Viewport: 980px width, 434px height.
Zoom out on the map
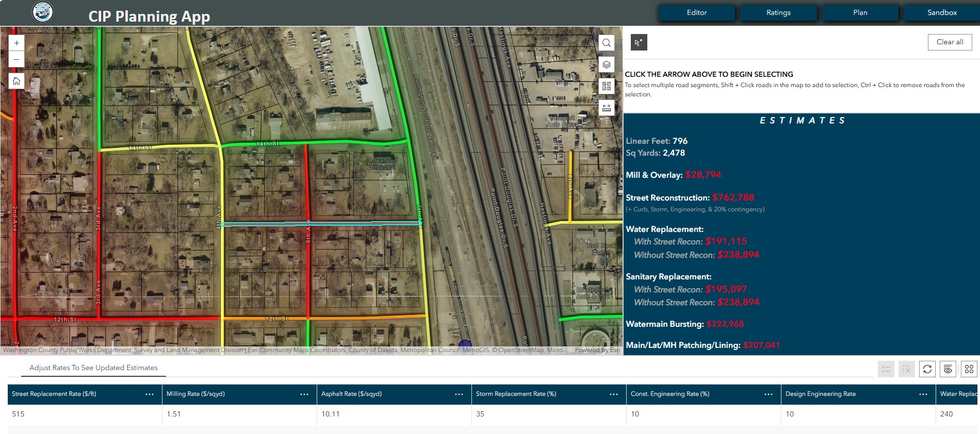pyautogui.click(x=17, y=59)
